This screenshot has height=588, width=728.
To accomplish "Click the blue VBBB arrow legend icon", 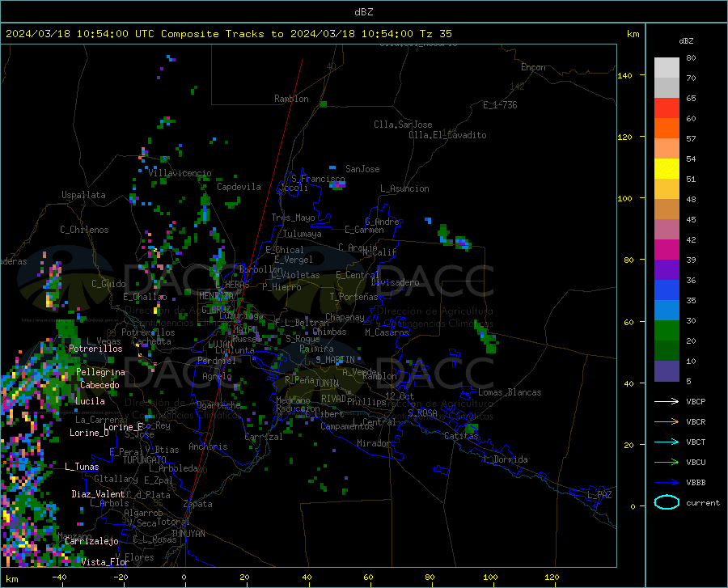I will click(x=667, y=482).
